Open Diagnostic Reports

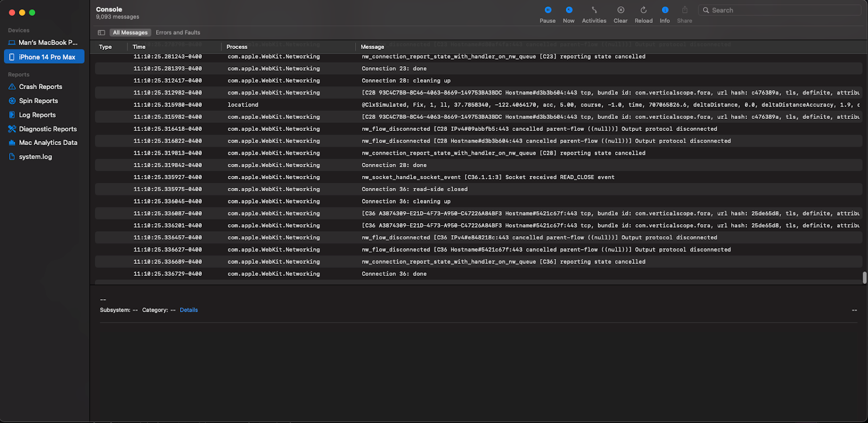click(48, 129)
